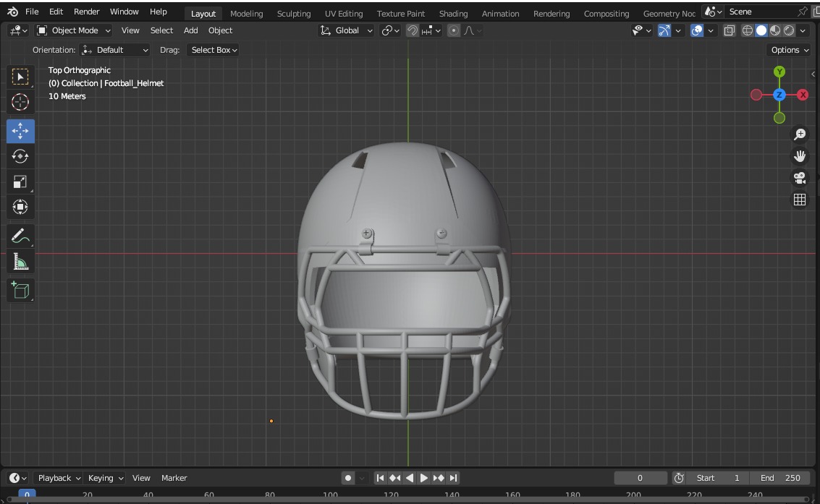Select the Scale tool
The image size is (820, 504).
point(20,181)
